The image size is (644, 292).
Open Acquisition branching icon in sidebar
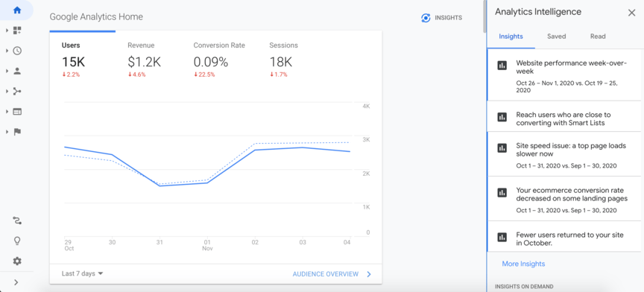17,91
